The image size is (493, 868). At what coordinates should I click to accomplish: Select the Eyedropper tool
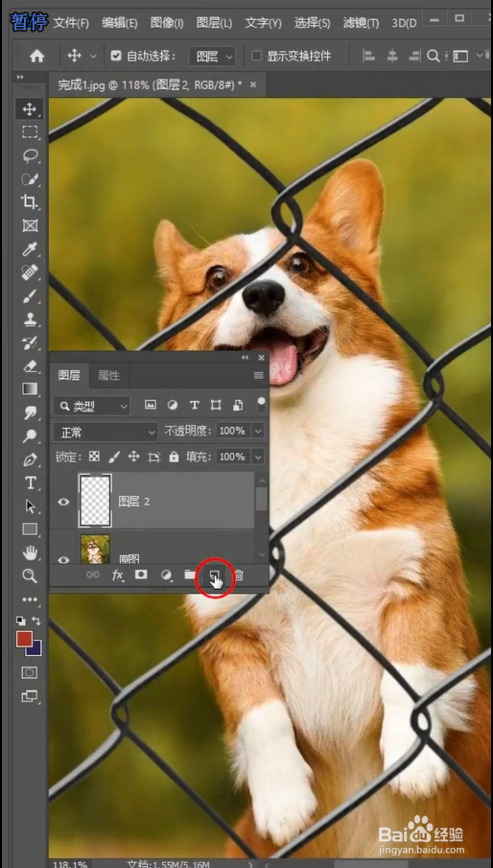point(30,249)
